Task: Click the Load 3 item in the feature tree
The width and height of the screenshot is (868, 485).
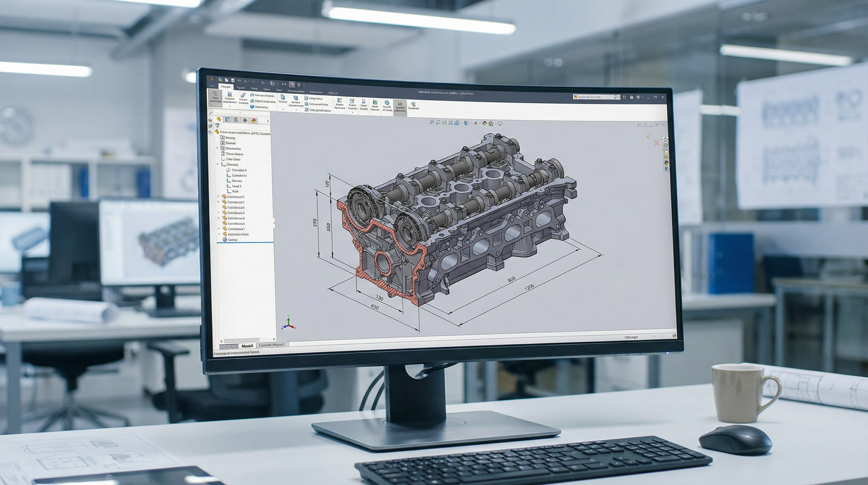Action: click(x=236, y=186)
